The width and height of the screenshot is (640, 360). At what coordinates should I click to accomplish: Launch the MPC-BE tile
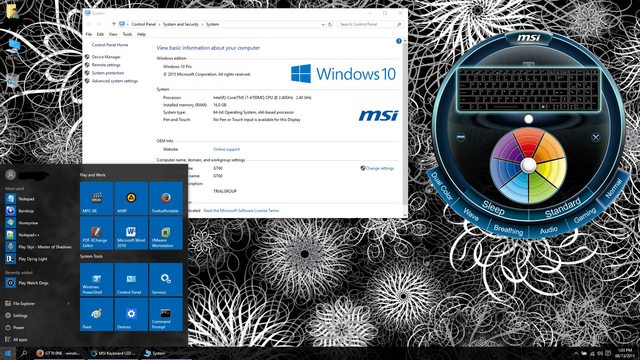pyautogui.click(x=96, y=198)
